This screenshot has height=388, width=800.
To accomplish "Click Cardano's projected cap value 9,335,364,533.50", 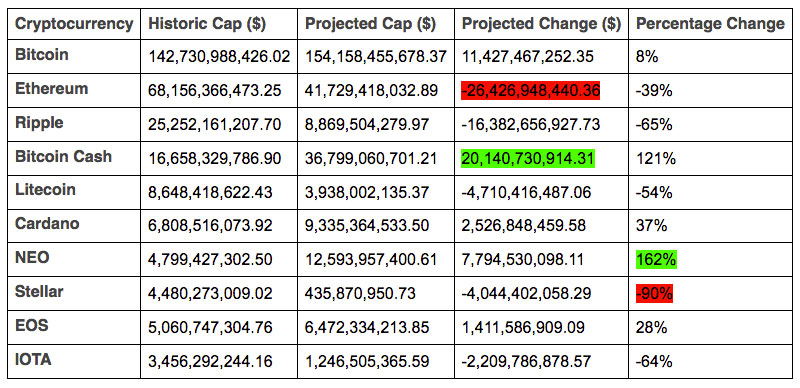I will coord(367,226).
